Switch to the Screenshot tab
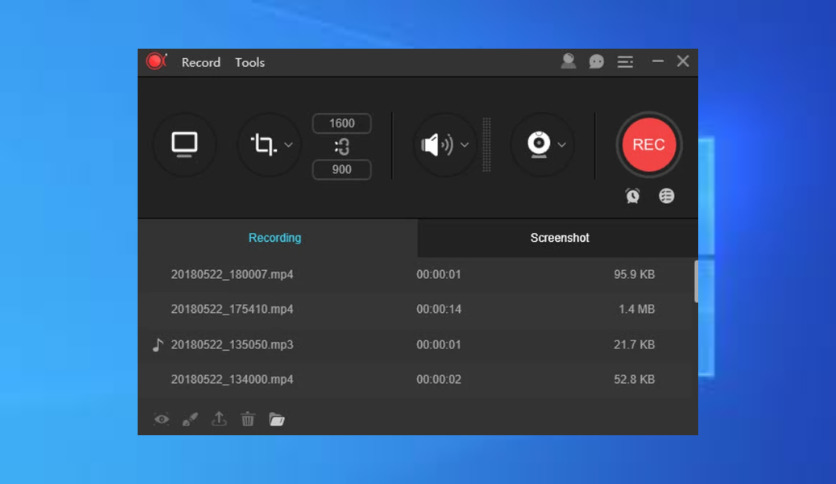Viewport: 836px width, 484px height. click(558, 238)
